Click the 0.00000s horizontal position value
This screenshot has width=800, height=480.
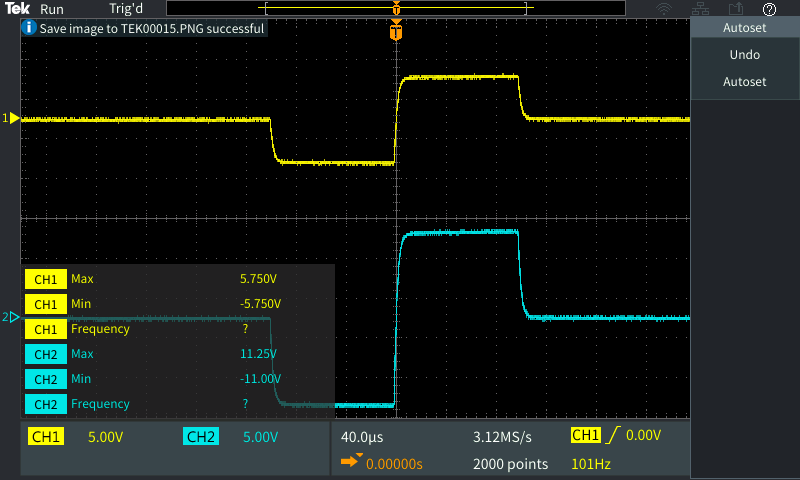tap(394, 464)
